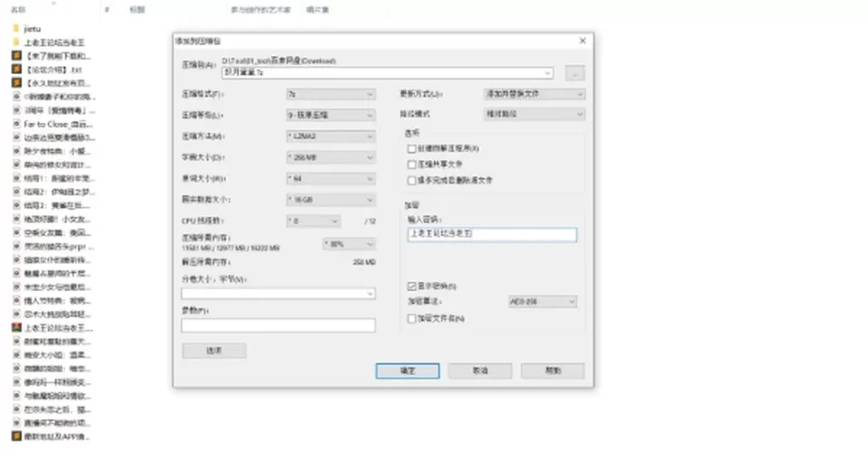Click the browse '...' button beside archive name
868x460 pixels.
tap(575, 73)
